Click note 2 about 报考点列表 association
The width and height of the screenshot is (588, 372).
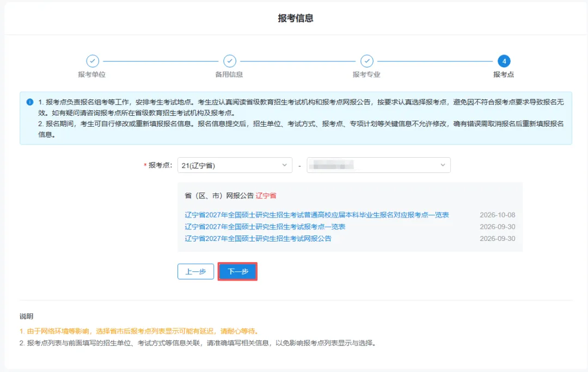pyautogui.click(x=198, y=343)
